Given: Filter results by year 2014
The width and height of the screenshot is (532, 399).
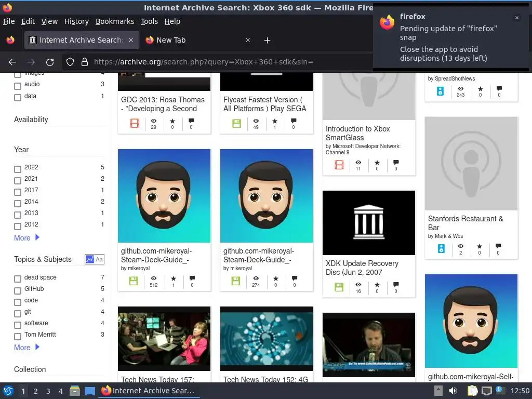Looking at the screenshot, I should (x=18, y=204).
